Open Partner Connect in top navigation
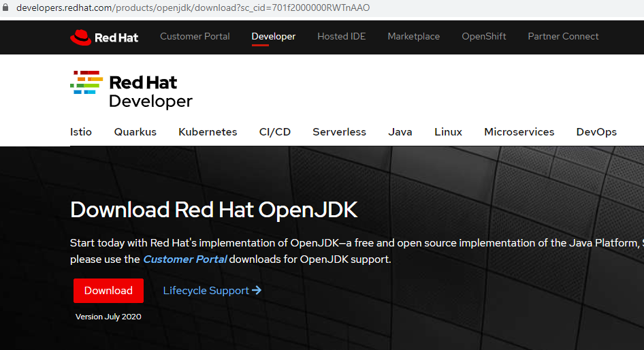Screen dimensions: 644x350 (x=563, y=36)
